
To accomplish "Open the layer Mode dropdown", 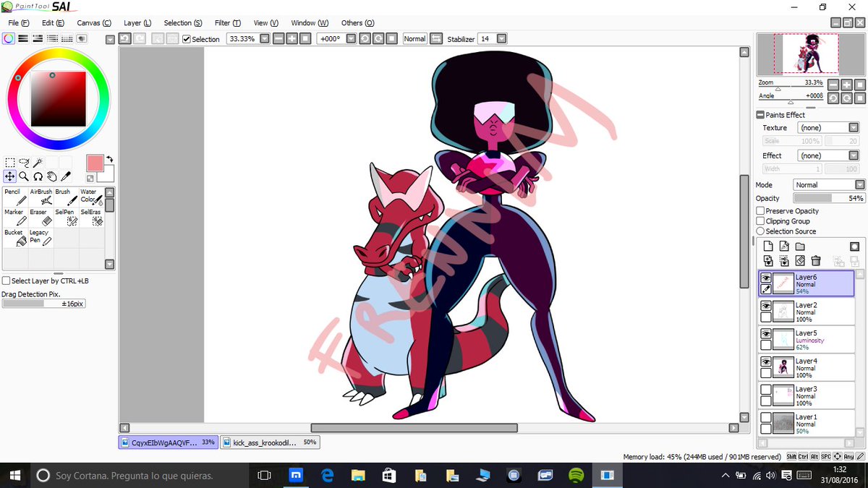I will (x=859, y=185).
